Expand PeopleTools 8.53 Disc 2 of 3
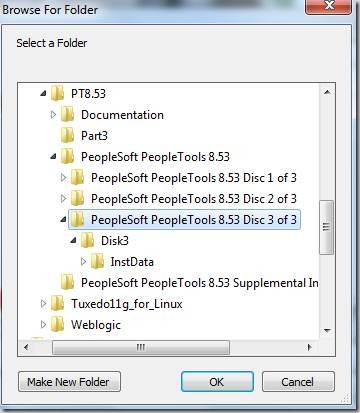 tap(63, 199)
